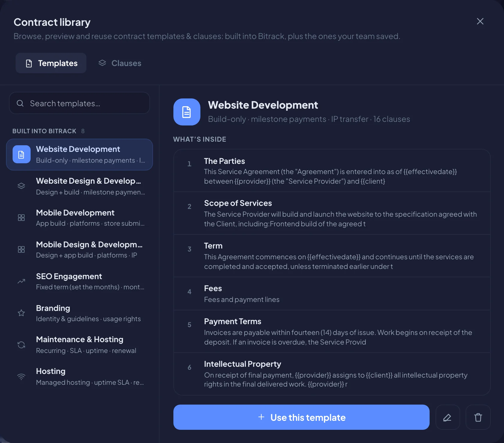504x443 pixels.
Task: Open the Website Design & Development template
Action: 79,186
